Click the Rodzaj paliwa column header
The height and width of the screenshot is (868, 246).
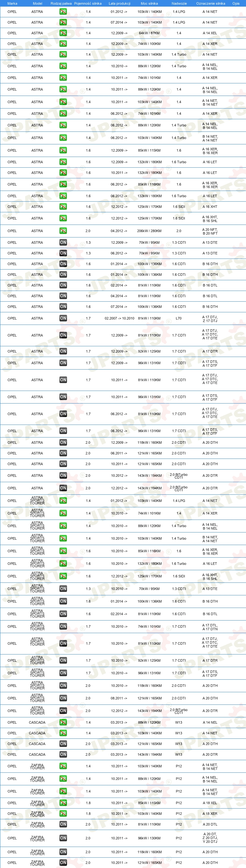pos(61,3)
